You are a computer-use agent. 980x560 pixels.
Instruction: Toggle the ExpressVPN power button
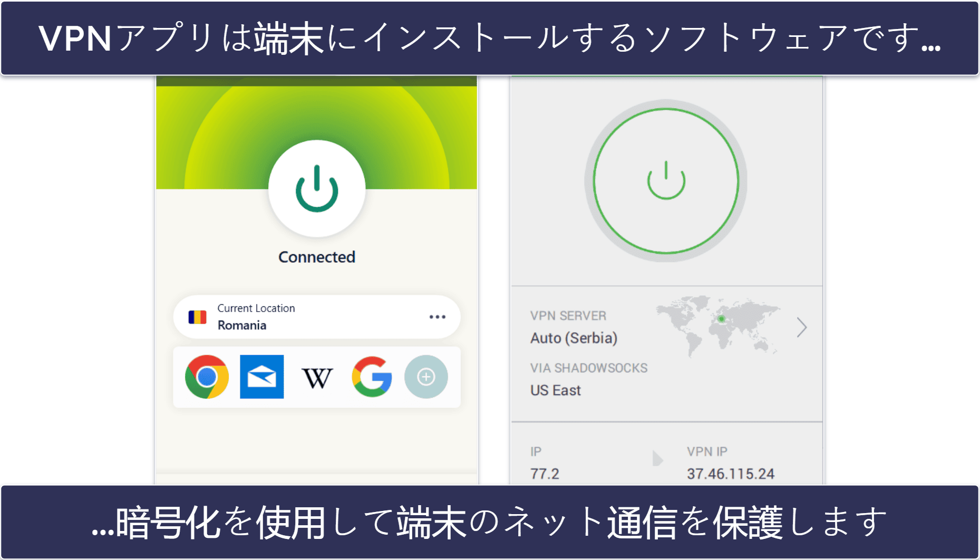coord(317,188)
